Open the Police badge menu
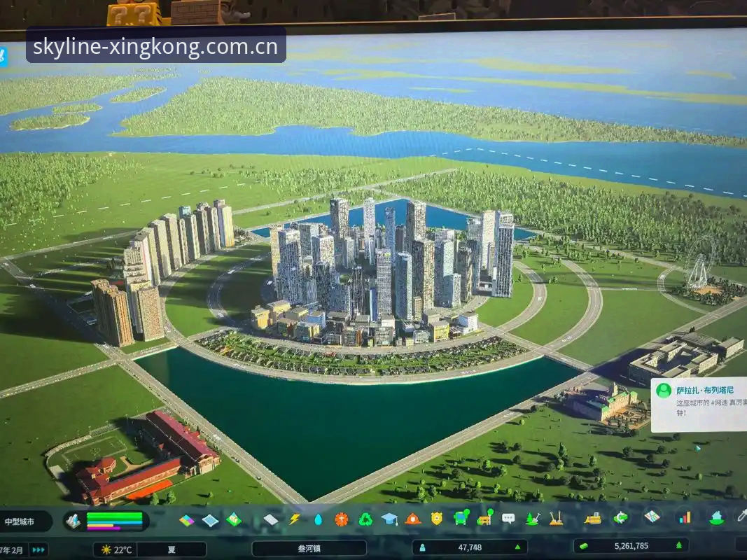This screenshot has width=747, height=560. point(436,519)
